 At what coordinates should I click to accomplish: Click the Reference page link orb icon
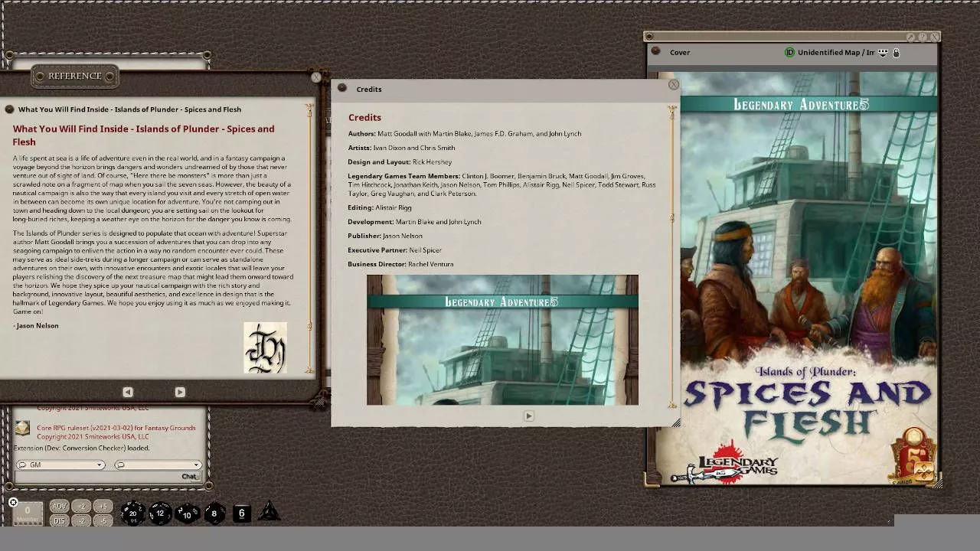pos(9,109)
